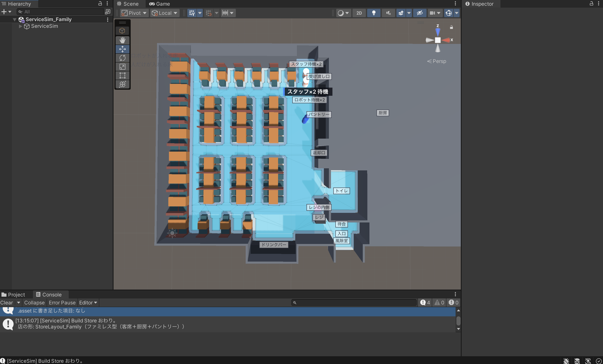Image resolution: width=603 pixels, height=364 pixels.
Task: Toggle 2D view mode
Action: (359, 13)
